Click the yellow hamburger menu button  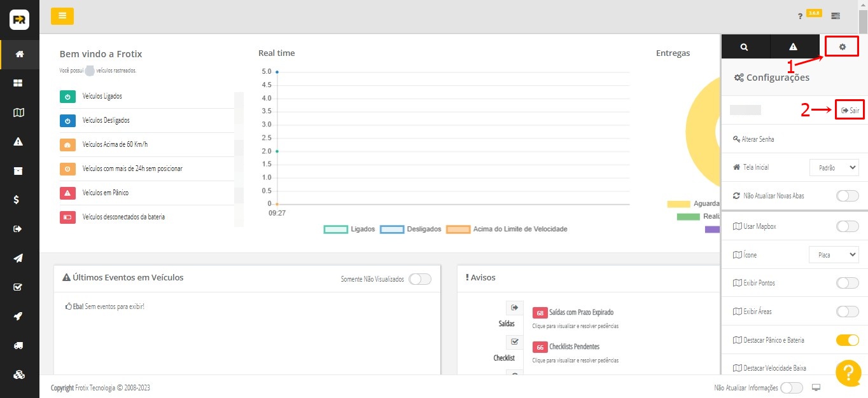click(x=62, y=16)
